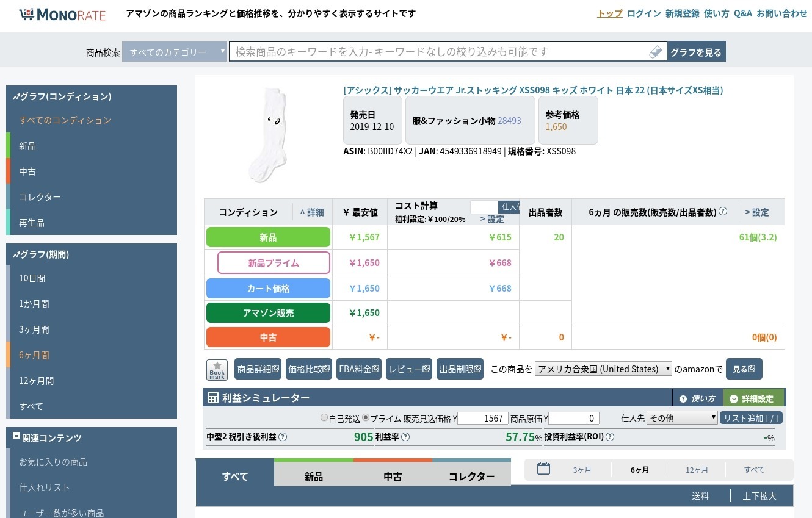Click the 商品原価 input field

tap(574, 418)
